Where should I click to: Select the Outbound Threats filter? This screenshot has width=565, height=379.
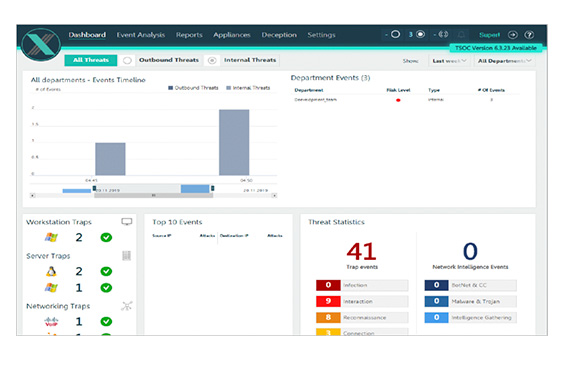click(169, 60)
